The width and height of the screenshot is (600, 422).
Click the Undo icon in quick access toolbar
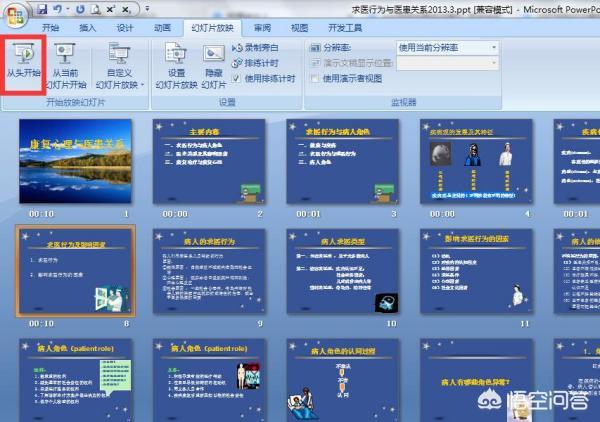pyautogui.click(x=58, y=9)
